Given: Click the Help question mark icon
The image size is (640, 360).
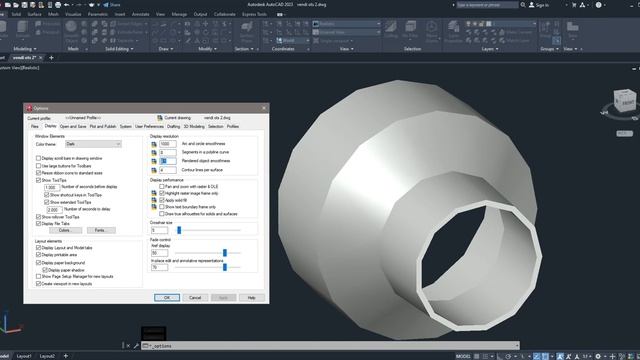Looking at the screenshot, I should 598,5.
